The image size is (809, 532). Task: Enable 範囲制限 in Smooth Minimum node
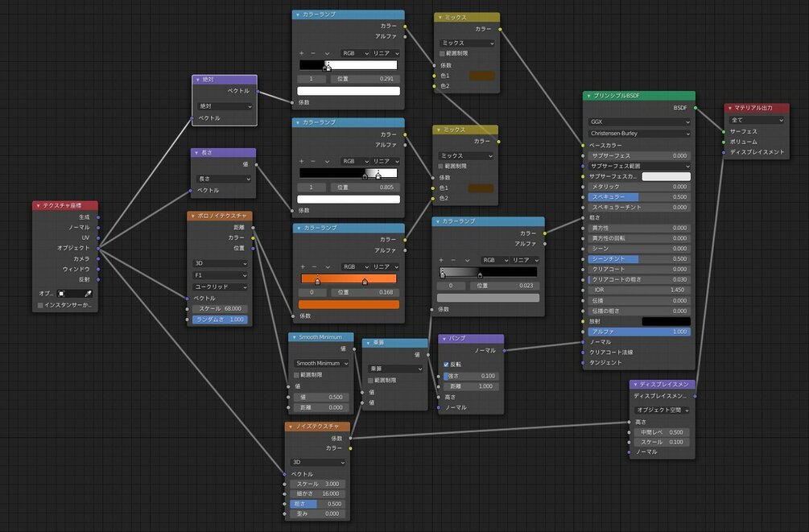click(x=297, y=374)
